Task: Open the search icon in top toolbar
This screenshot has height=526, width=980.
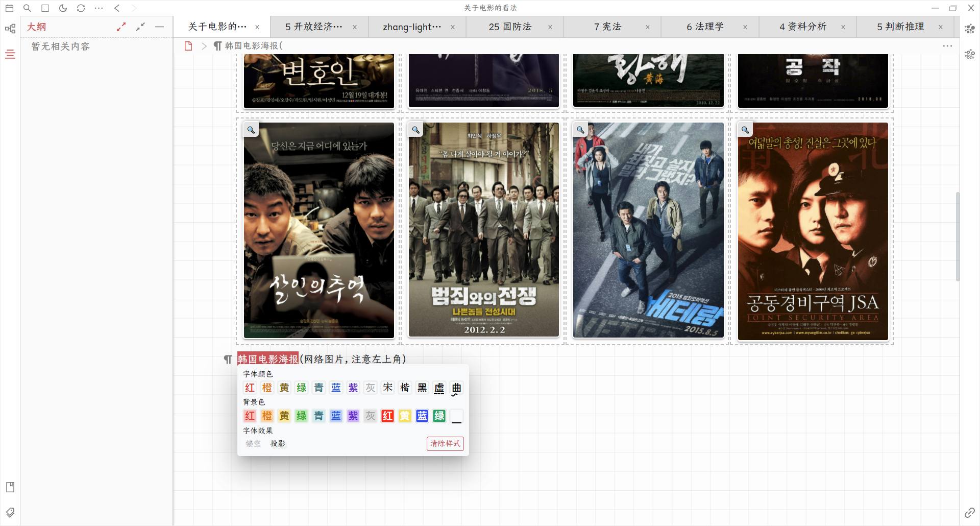Action: click(27, 8)
